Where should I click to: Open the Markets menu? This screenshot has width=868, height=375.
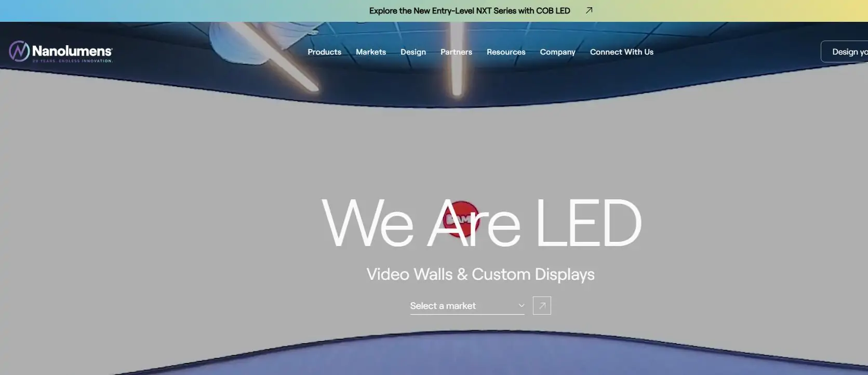(x=371, y=52)
